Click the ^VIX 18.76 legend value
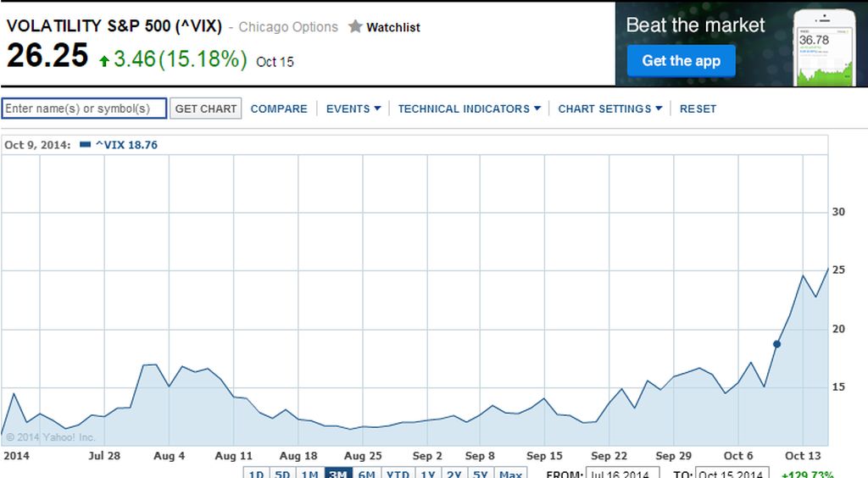Image resolution: width=868 pixels, height=478 pixels. click(126, 145)
